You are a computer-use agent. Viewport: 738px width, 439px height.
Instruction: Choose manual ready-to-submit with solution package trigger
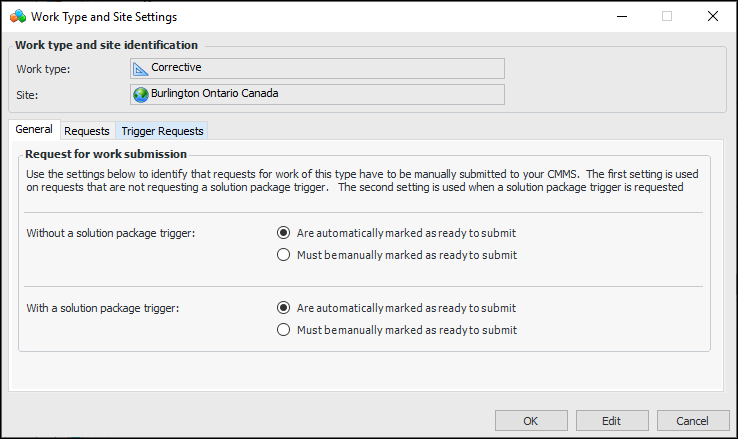coord(284,330)
